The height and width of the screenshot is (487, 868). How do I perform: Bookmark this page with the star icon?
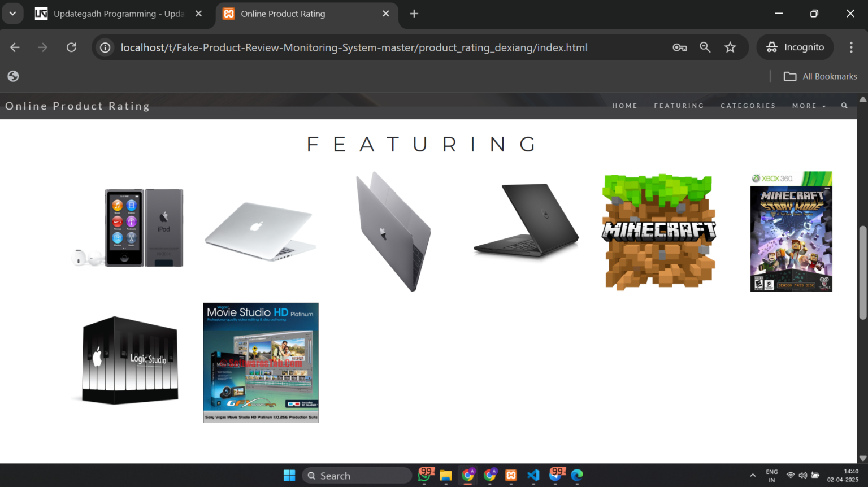pos(730,47)
